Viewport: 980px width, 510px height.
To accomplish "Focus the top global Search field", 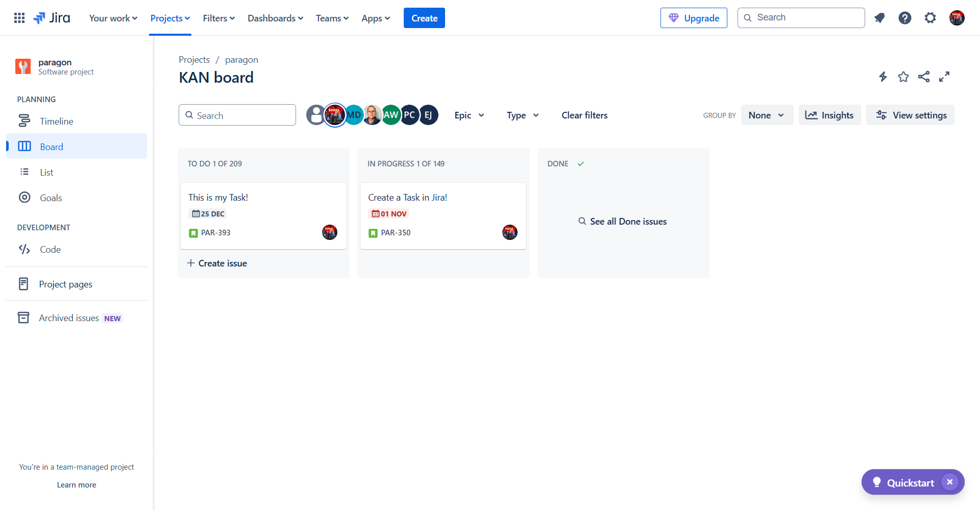I will (x=801, y=18).
